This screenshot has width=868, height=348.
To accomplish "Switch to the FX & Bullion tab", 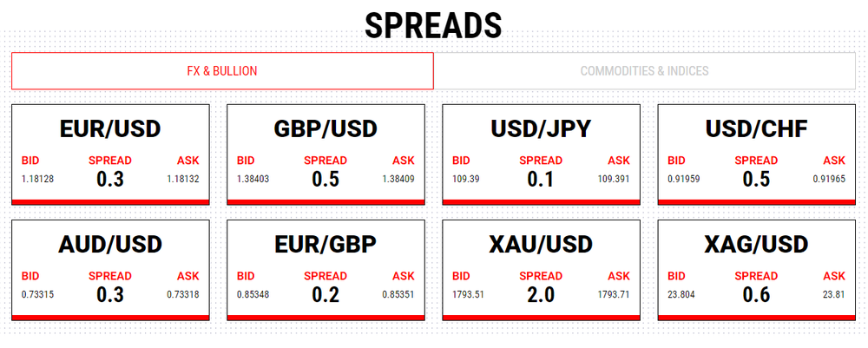I will pos(222,71).
